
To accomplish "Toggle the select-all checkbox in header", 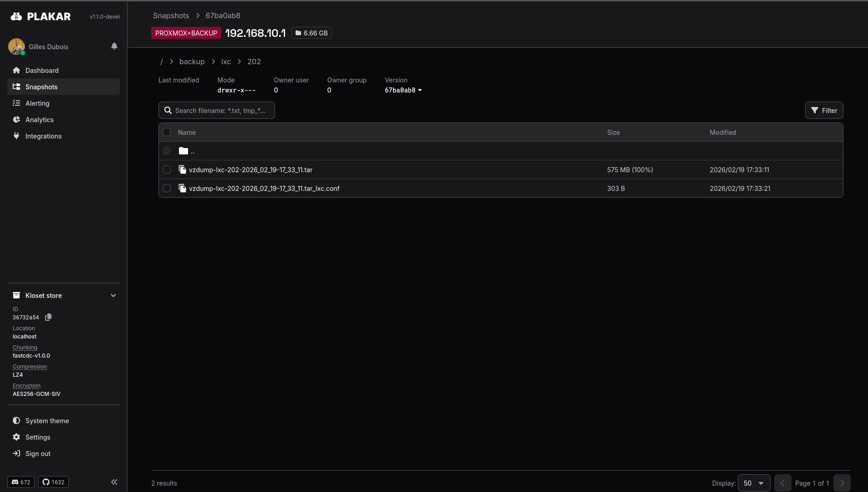I will click(167, 132).
